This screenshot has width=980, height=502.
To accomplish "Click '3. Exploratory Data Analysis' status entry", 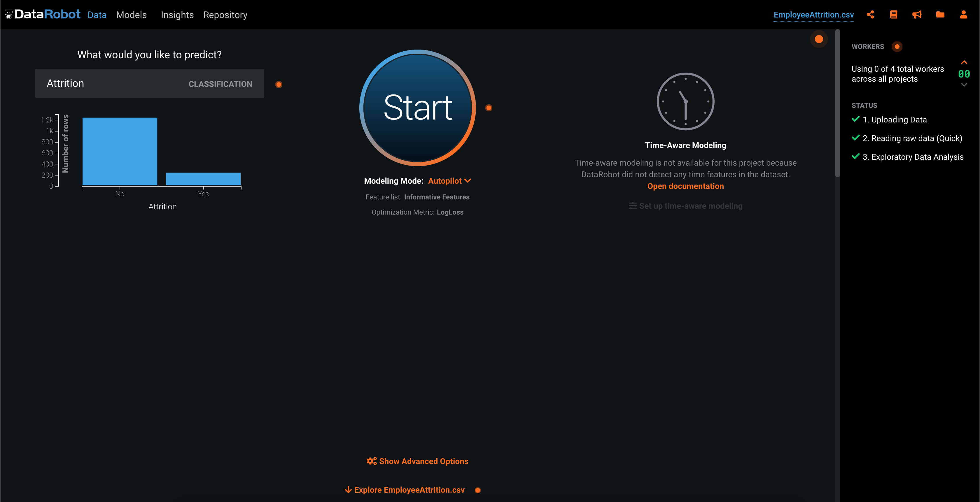I will click(913, 157).
